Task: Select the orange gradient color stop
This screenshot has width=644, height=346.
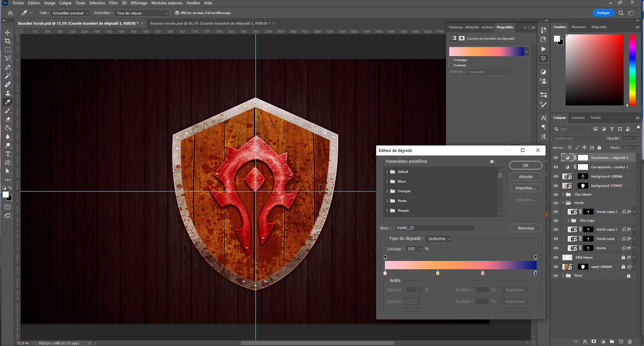Action: (438, 273)
